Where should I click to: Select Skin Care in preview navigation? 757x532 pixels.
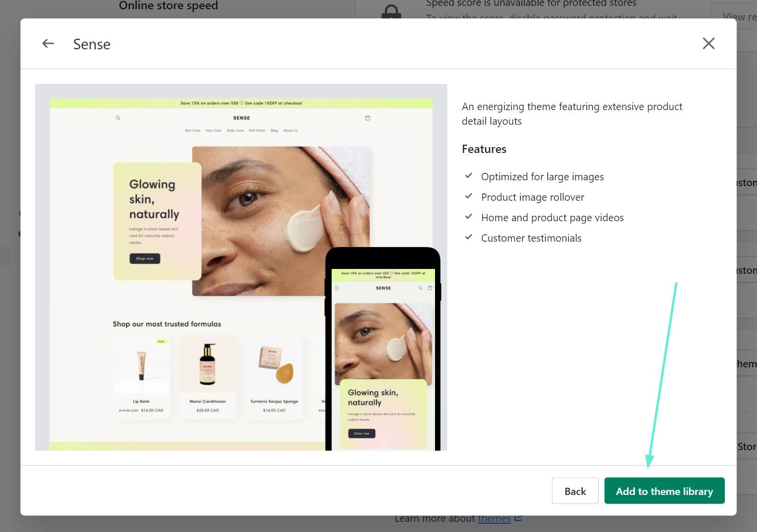pyautogui.click(x=192, y=131)
